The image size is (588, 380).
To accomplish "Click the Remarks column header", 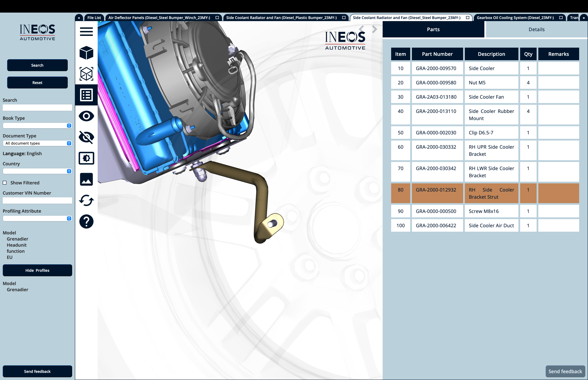I will (x=558, y=54).
